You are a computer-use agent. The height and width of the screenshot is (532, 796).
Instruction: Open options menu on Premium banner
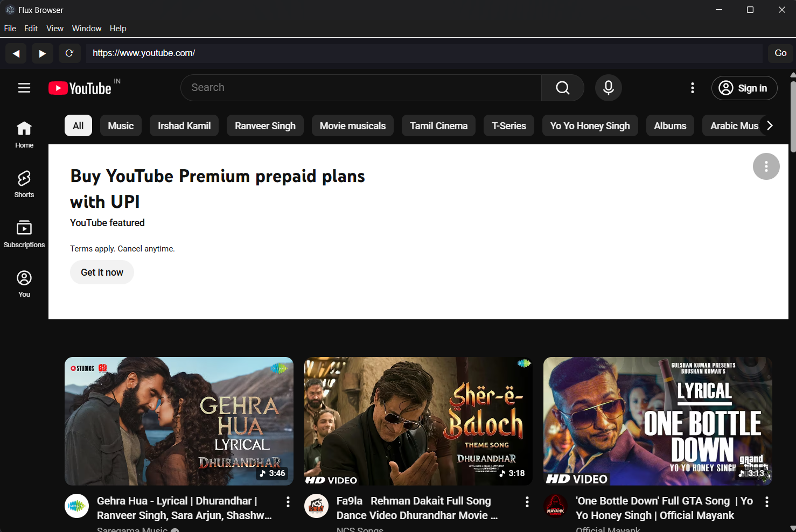[x=766, y=166]
